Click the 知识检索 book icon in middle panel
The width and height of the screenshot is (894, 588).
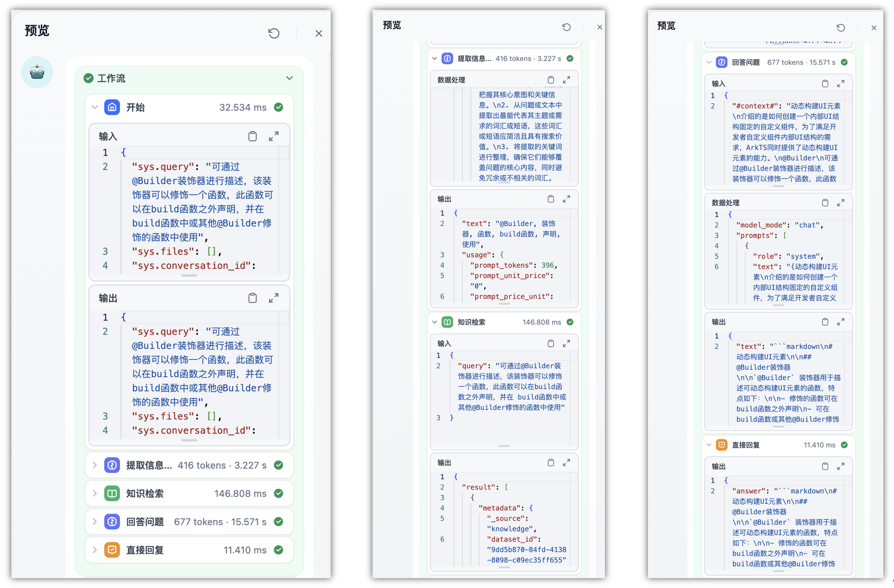point(447,322)
